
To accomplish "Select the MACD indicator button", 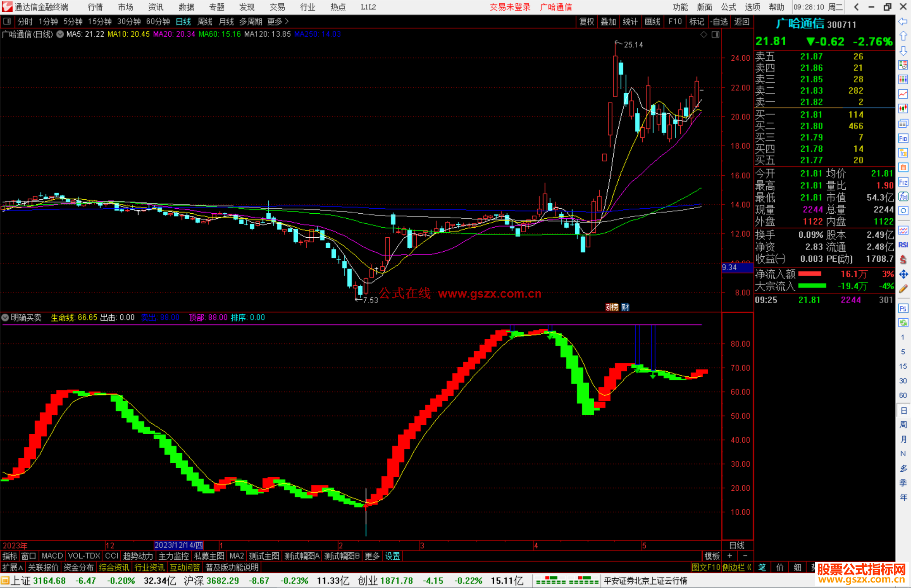I will tap(52, 556).
